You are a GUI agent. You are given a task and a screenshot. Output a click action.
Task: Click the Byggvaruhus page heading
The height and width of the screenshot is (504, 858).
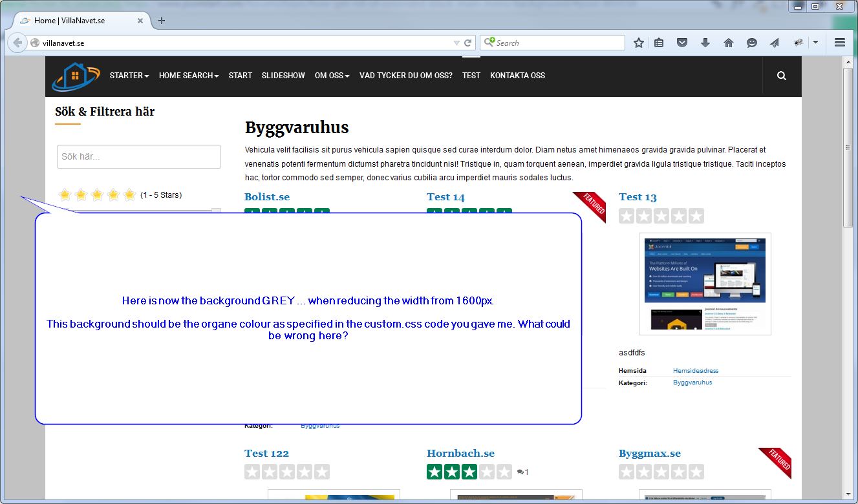(x=297, y=127)
